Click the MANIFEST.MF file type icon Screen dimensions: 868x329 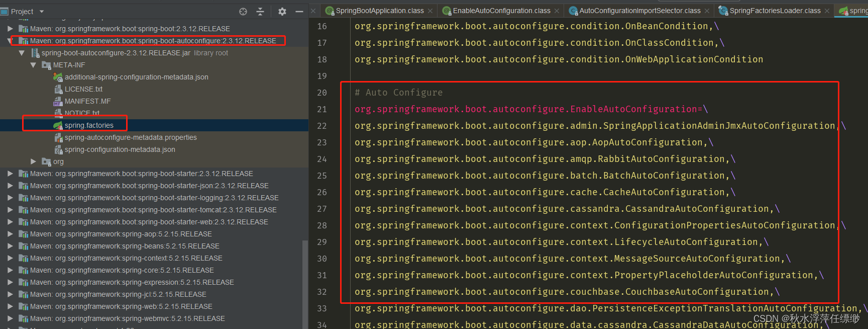click(58, 101)
